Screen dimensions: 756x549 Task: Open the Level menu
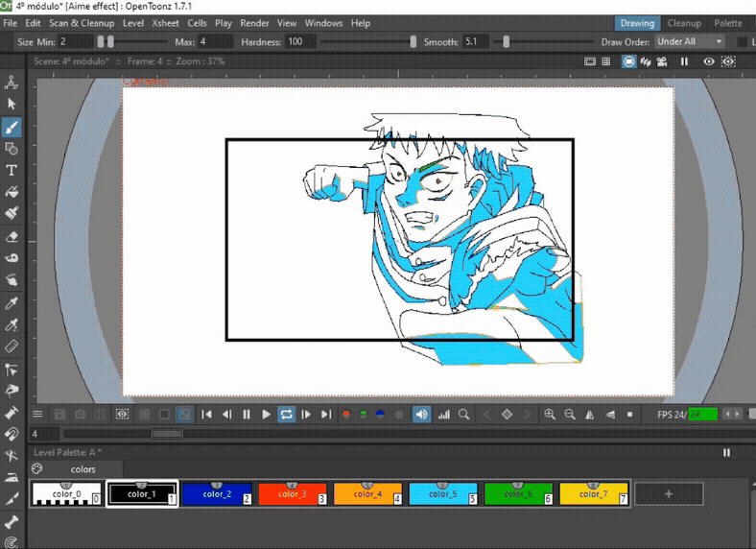(133, 23)
